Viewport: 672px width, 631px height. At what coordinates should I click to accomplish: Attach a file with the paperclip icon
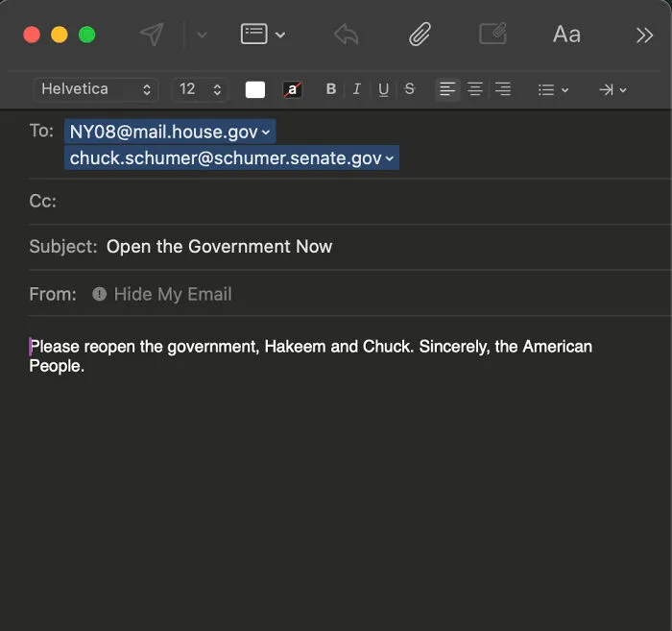tap(420, 35)
